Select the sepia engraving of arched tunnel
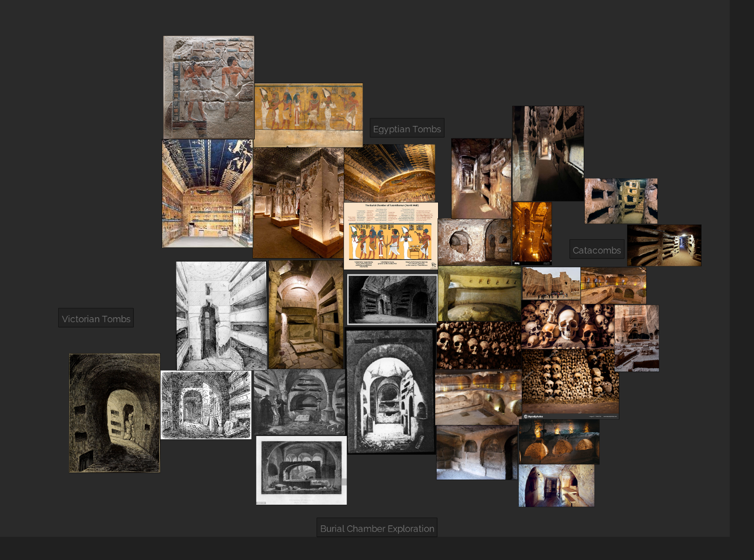754x560 pixels. tap(114, 413)
